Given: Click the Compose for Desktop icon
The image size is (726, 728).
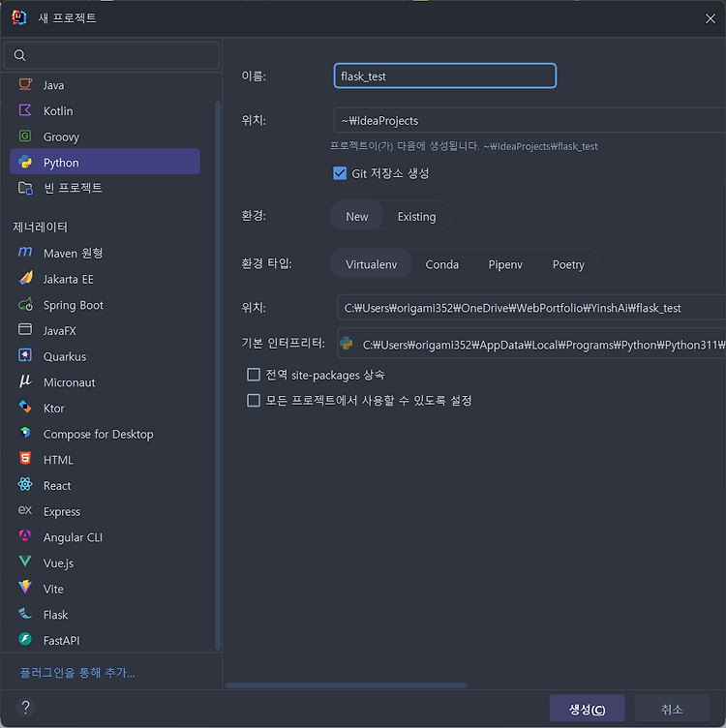Looking at the screenshot, I should [x=25, y=433].
